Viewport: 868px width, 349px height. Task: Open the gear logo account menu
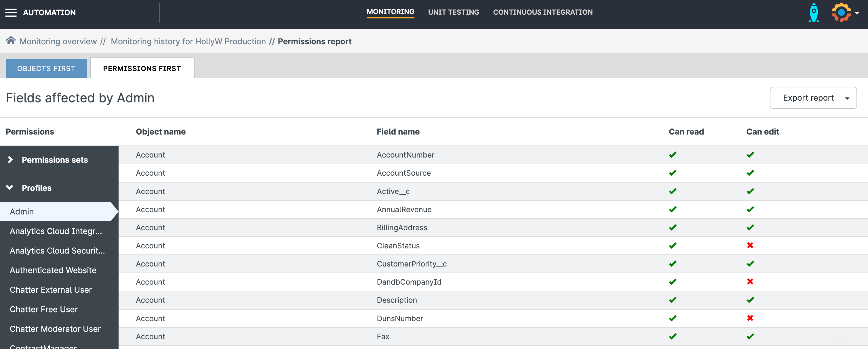[845, 13]
